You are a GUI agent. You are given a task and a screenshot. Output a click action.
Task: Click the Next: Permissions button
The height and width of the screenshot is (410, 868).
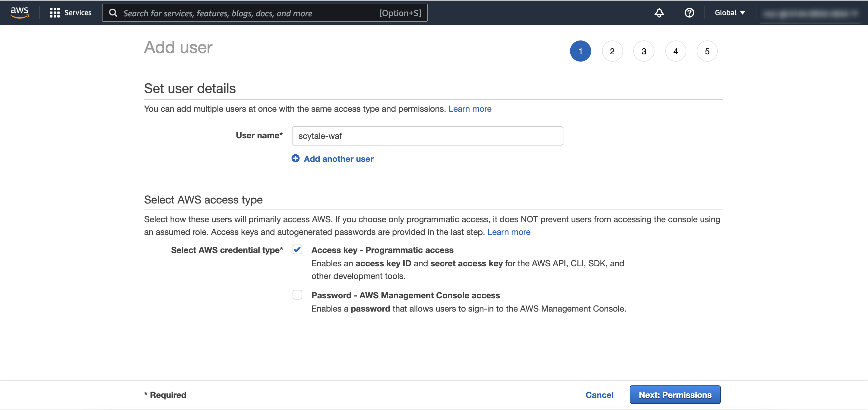point(675,395)
